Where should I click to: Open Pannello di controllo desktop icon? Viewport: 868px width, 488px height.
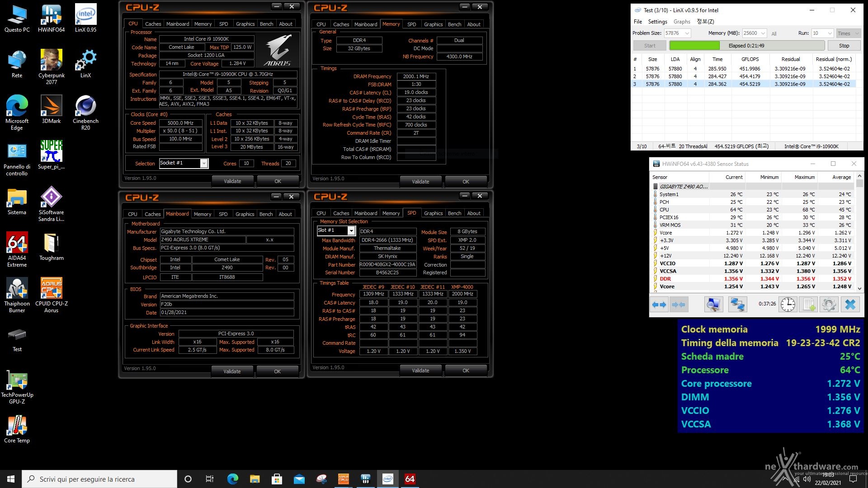(x=17, y=159)
